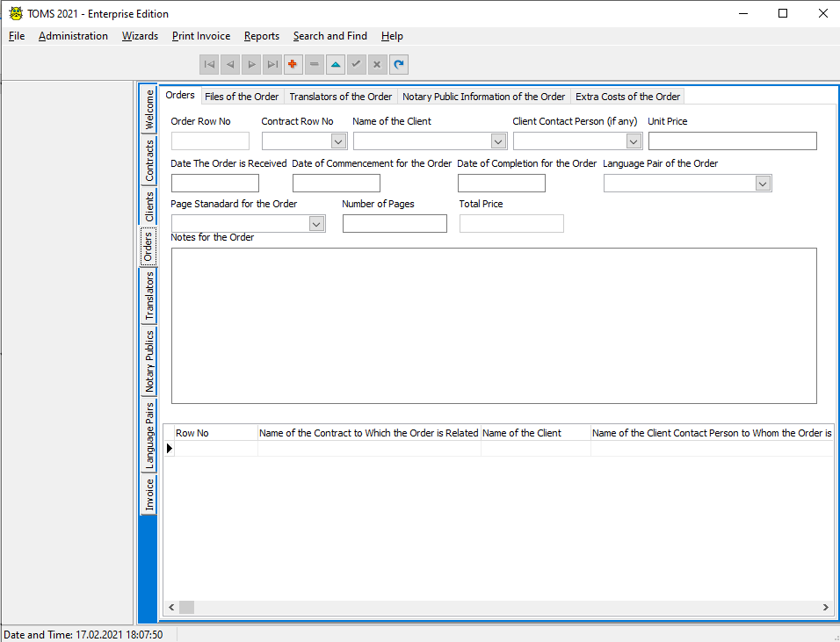Click the delete record minus icon
This screenshot has height=642, width=840.
pos(315,64)
